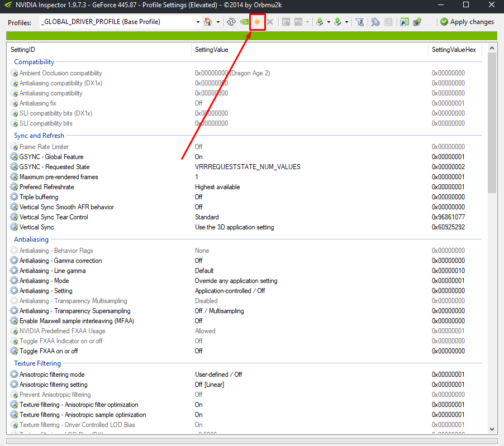The image size is (504, 446).
Task: Click the import profiles icon
Action: pos(337,22)
